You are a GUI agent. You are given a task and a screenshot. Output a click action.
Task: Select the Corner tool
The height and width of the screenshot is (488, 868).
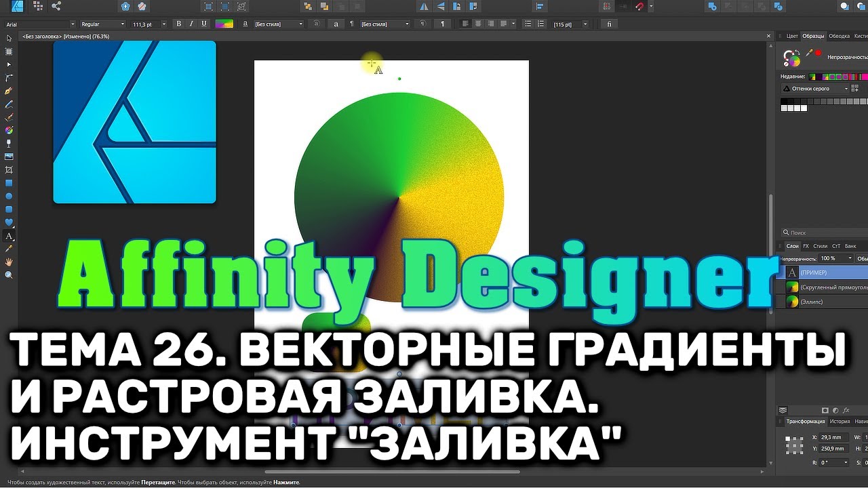[9, 77]
